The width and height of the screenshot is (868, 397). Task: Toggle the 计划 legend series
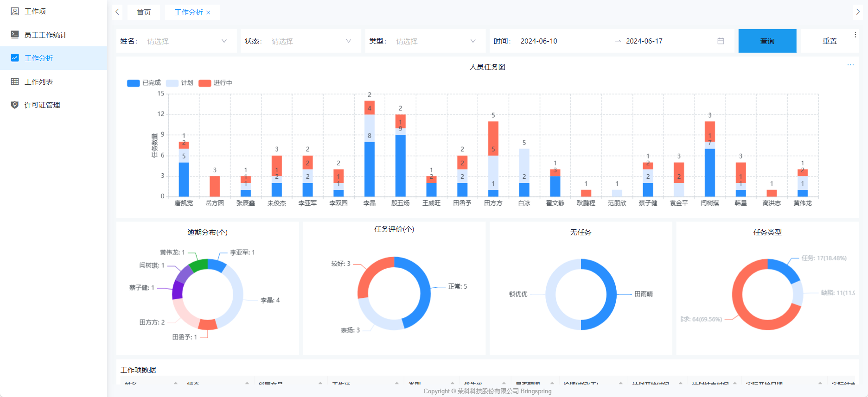click(172, 83)
